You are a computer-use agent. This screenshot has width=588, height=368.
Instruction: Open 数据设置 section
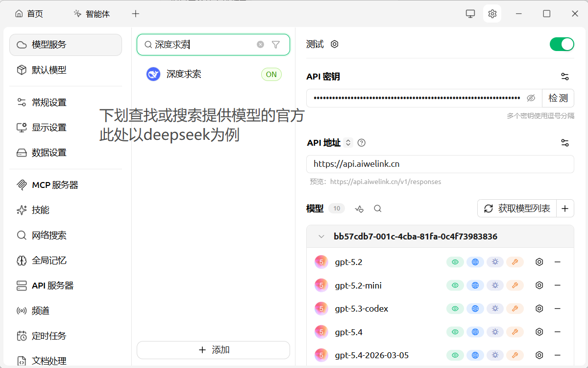point(66,153)
